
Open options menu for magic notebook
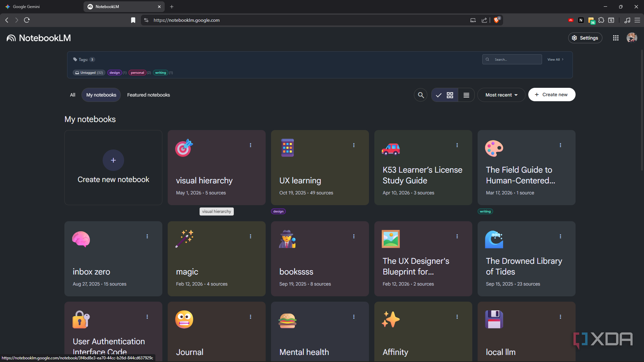(x=251, y=236)
